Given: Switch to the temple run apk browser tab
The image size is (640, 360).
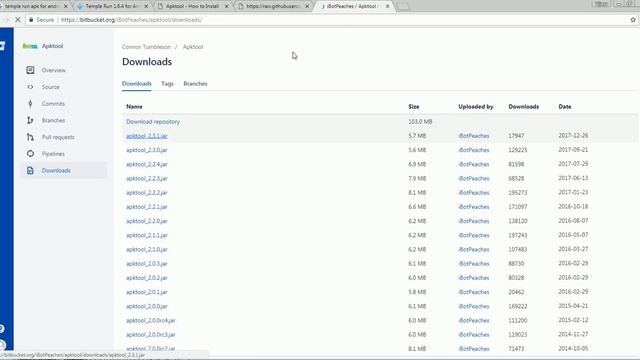Looking at the screenshot, I should (x=33, y=6).
